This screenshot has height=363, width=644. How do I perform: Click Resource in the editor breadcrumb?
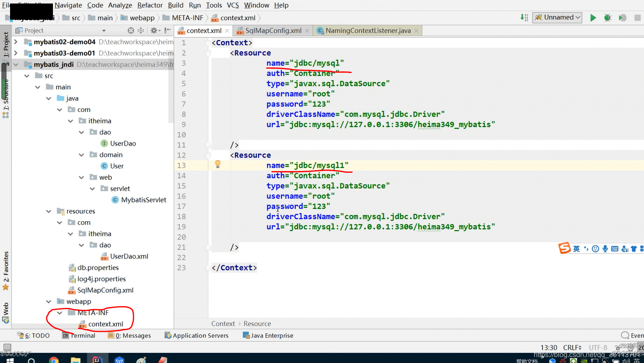[257, 324]
